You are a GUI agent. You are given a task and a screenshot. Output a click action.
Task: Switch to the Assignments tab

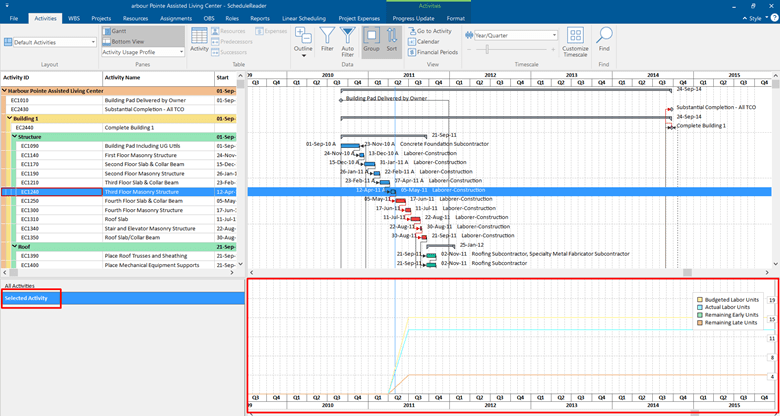point(176,18)
